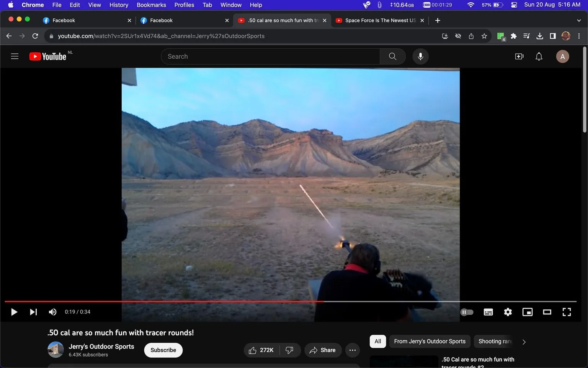Skip to the next video
Image resolution: width=588 pixels, height=368 pixels.
tap(33, 312)
